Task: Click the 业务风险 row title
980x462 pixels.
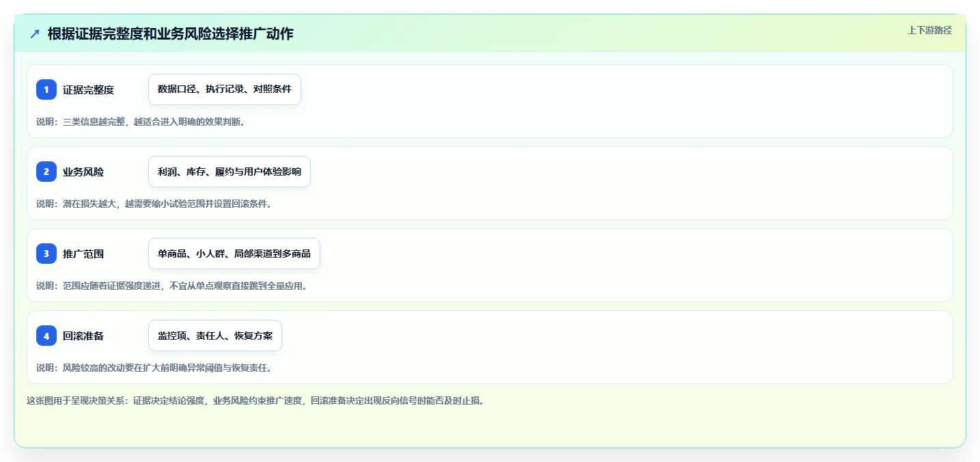Action: tap(83, 172)
